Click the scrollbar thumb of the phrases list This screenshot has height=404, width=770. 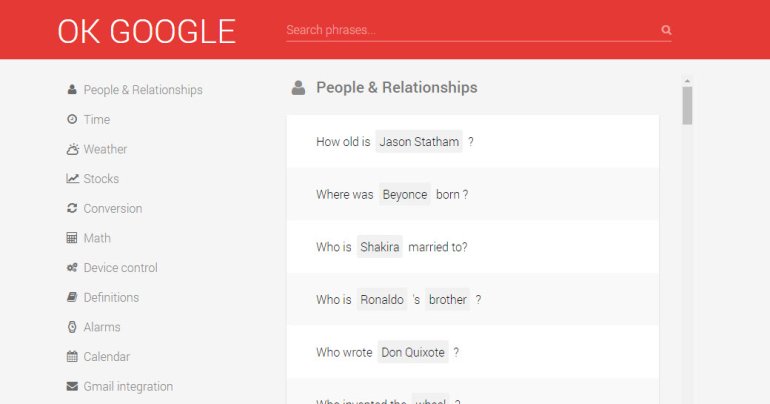coord(687,106)
